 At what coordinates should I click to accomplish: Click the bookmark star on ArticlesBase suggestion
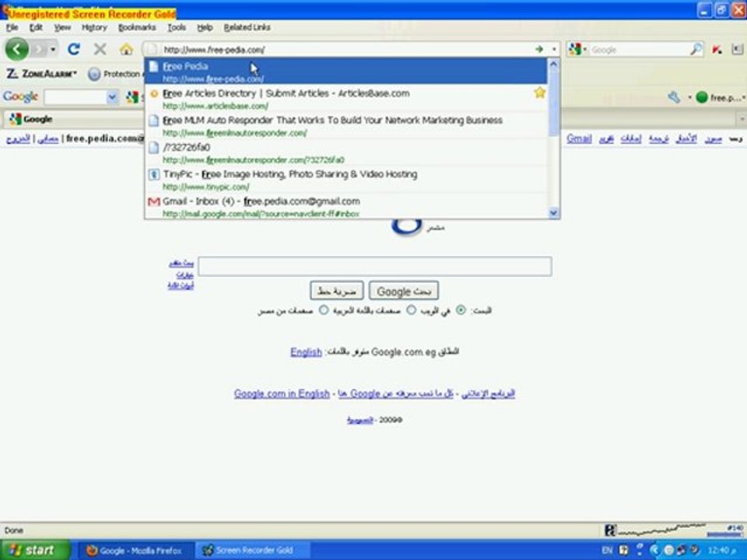click(x=539, y=93)
